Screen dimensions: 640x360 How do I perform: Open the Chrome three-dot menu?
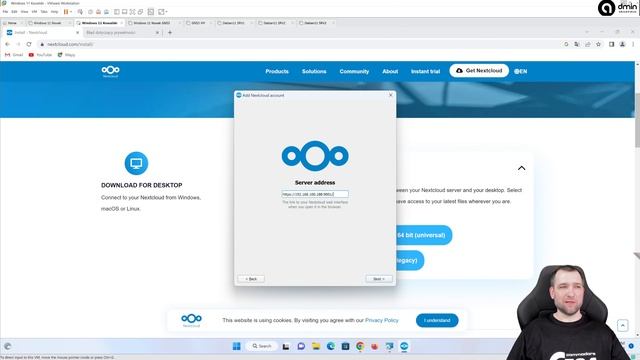click(633, 44)
